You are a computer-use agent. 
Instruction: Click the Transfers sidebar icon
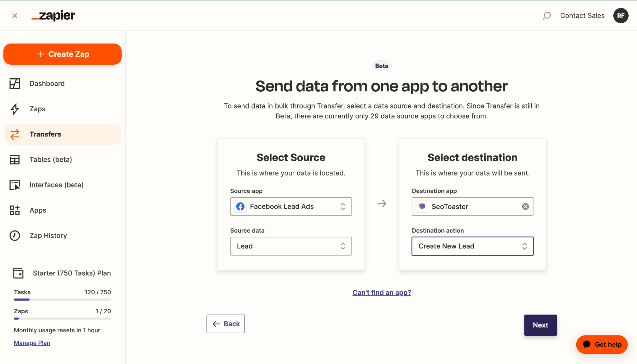[15, 134]
